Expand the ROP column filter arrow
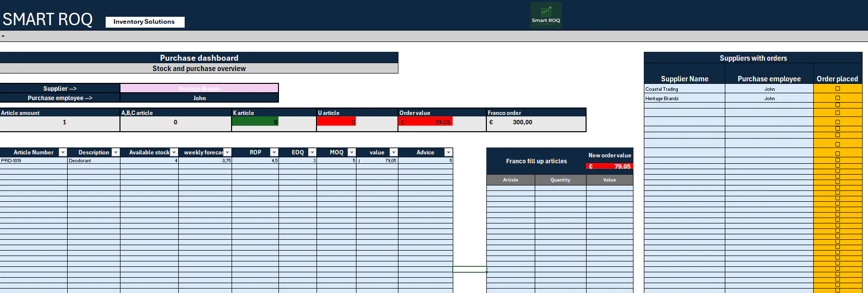 (274, 152)
